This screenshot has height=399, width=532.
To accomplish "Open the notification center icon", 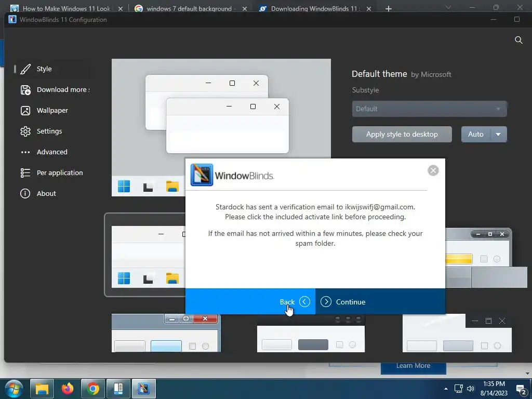I will (x=521, y=390).
